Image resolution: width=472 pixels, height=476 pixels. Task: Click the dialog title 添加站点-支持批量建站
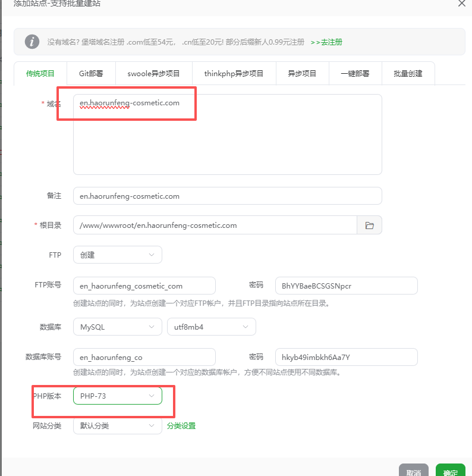coord(56,4)
